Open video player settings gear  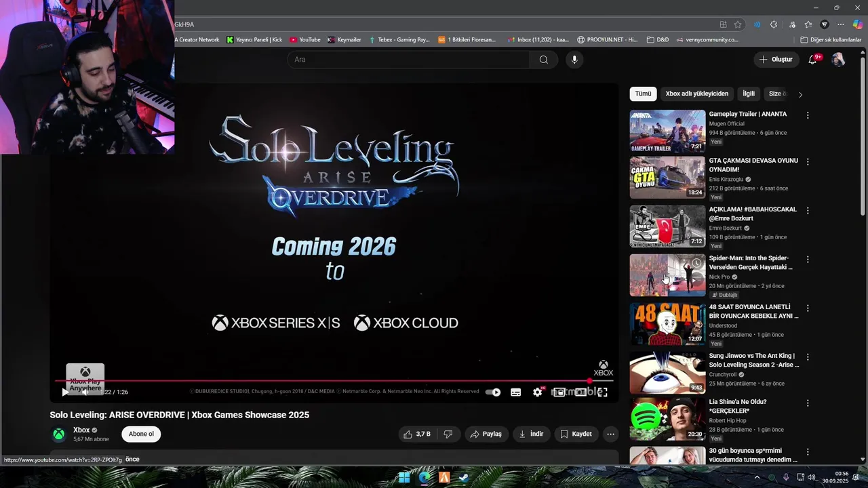click(537, 392)
